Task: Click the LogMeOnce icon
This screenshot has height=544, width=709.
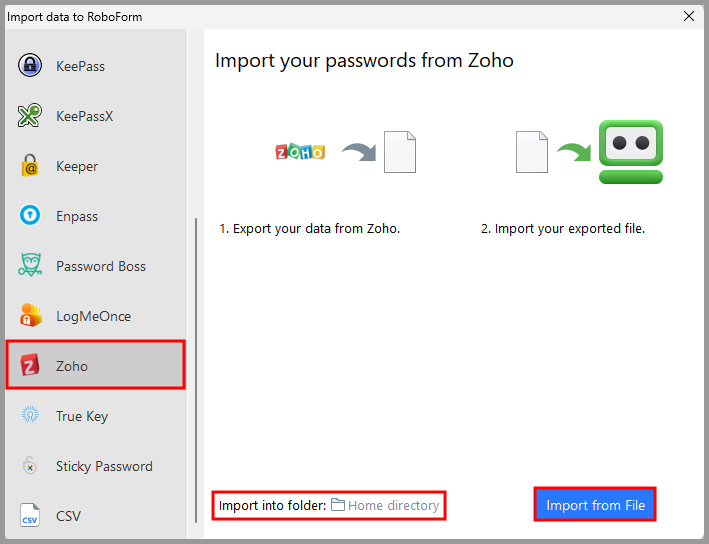Action: pyautogui.click(x=30, y=316)
